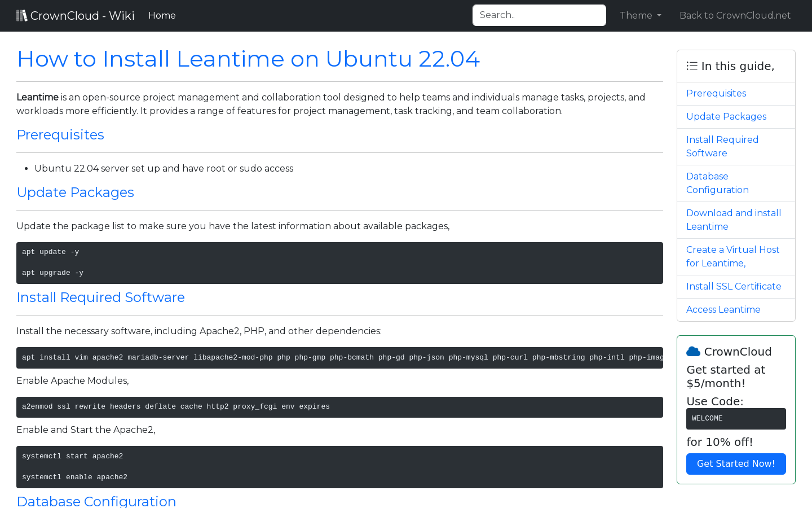Screen dimensions: 812x508
Task: Click the Update Packages section heading
Action: click(75, 192)
